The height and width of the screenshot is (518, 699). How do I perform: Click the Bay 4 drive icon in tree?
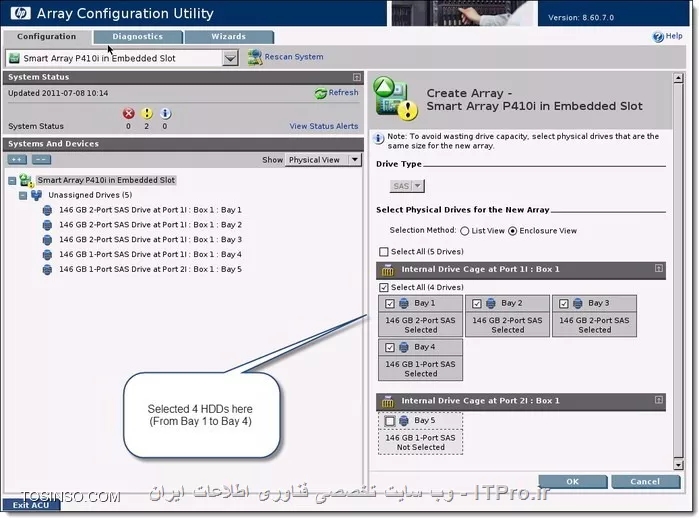(47, 255)
